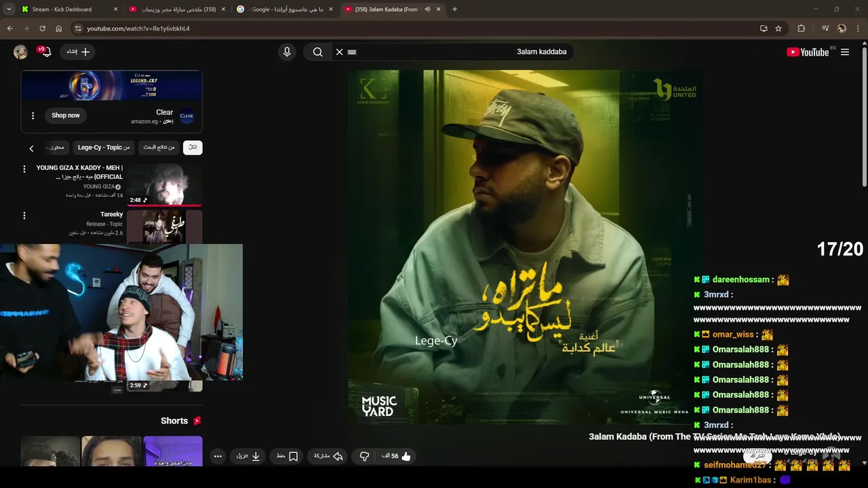
Task: Open the tab search dropdown arrow
Action: coord(9,9)
